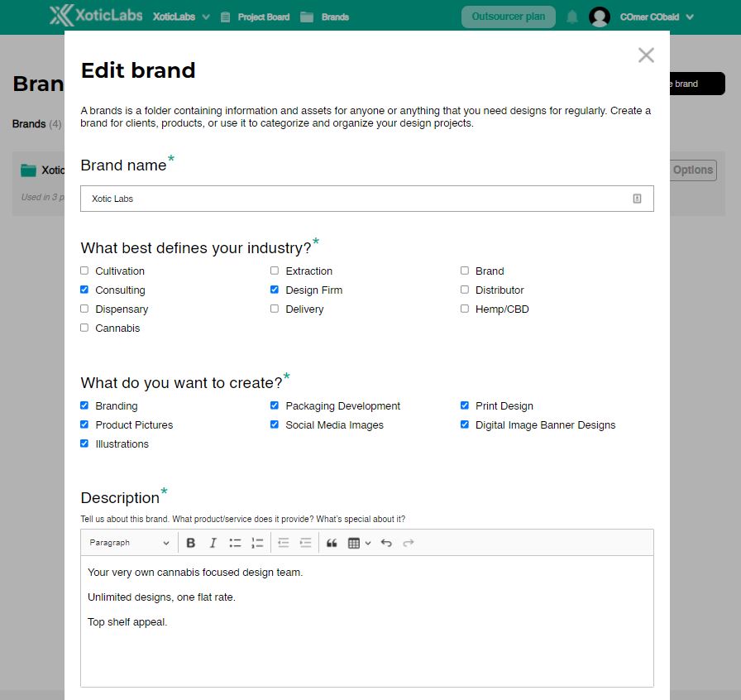Click the XoticLabs logo icon
This screenshot has width=741, height=700.
pos(62,16)
